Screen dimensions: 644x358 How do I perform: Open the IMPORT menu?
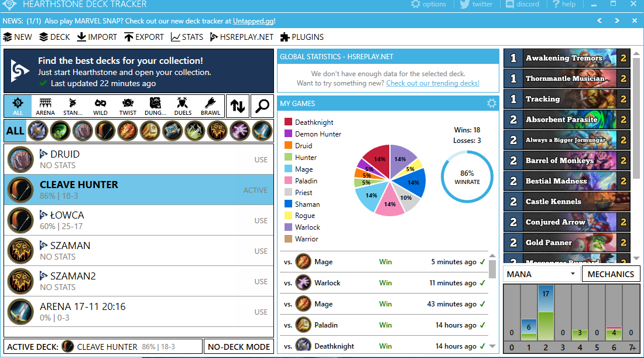(x=97, y=37)
